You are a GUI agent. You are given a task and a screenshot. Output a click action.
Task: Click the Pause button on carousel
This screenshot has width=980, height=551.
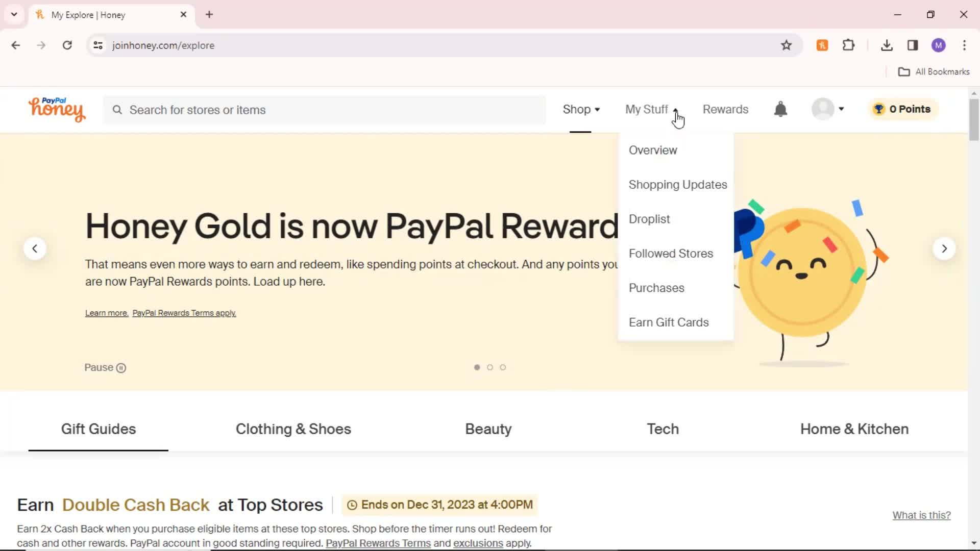tap(105, 367)
